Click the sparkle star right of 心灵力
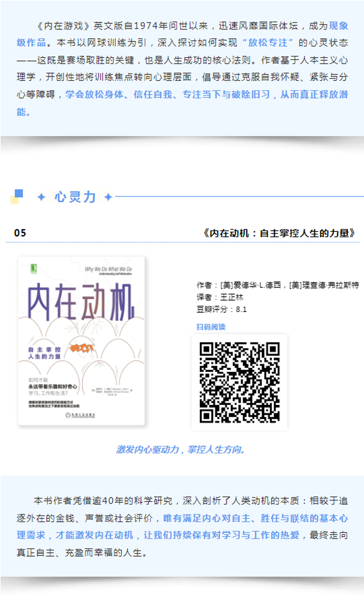364x607 pixels. [108, 197]
